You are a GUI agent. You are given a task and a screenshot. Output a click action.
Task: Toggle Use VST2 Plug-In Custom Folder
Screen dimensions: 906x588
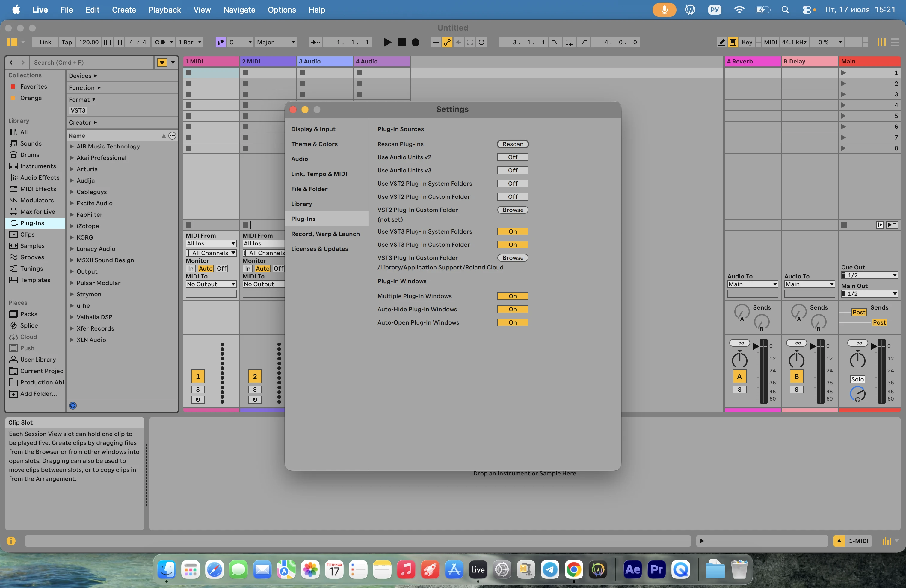(513, 197)
